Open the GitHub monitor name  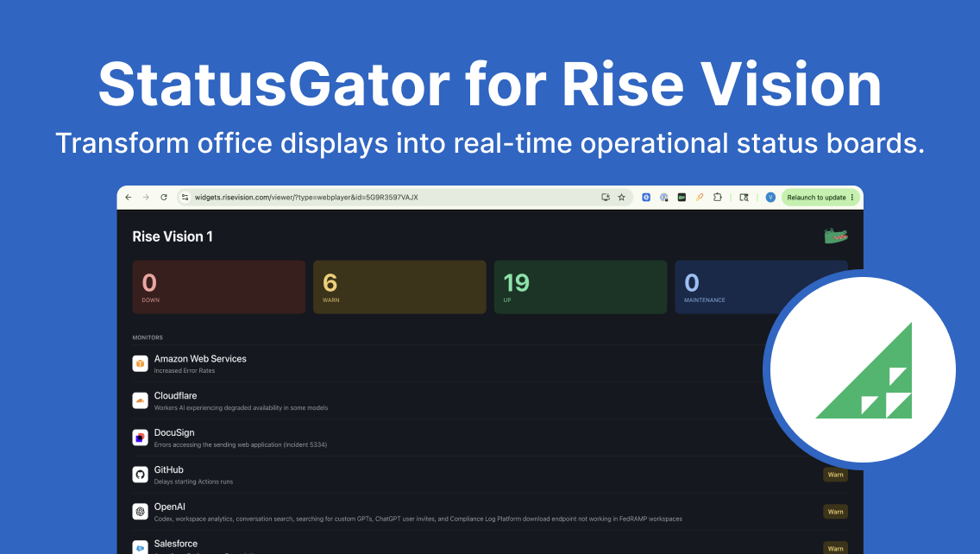pos(169,469)
